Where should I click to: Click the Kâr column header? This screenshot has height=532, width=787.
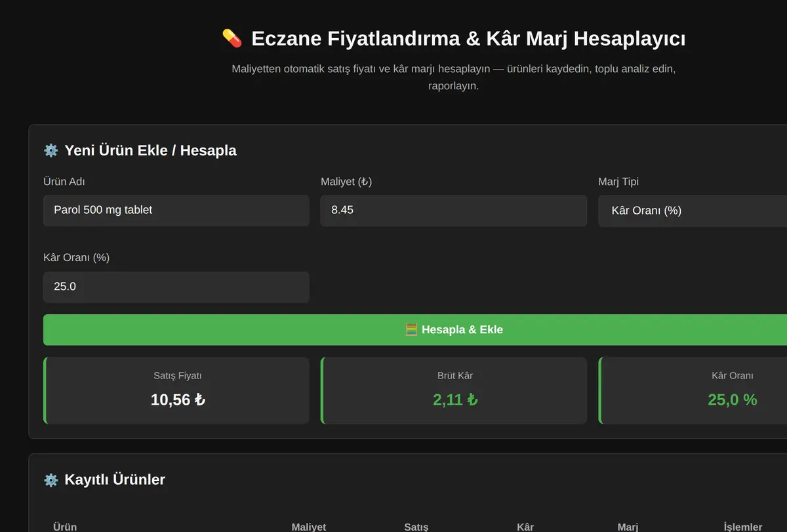(x=525, y=527)
